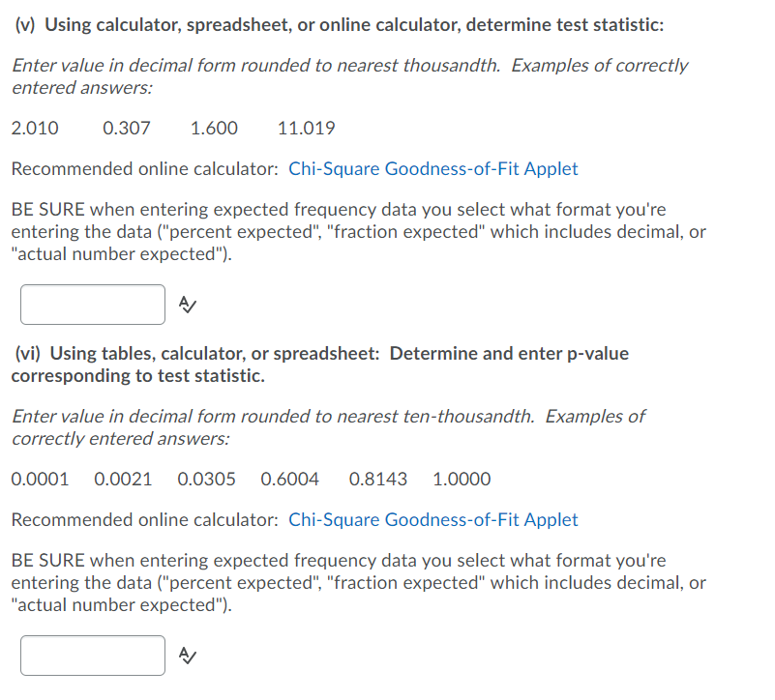Screen dimensions: 775x700
Task: Click the p-value answer input box
Action: tap(93, 656)
